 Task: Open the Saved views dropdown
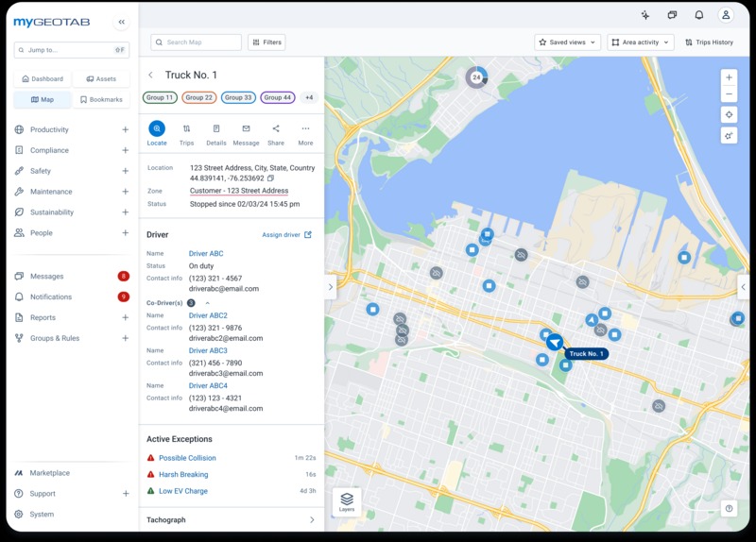(568, 42)
